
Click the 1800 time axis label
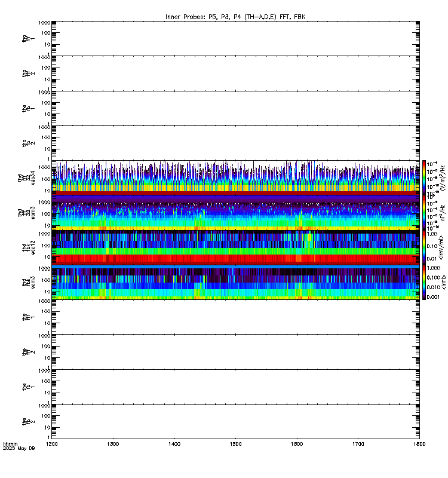coord(419,444)
